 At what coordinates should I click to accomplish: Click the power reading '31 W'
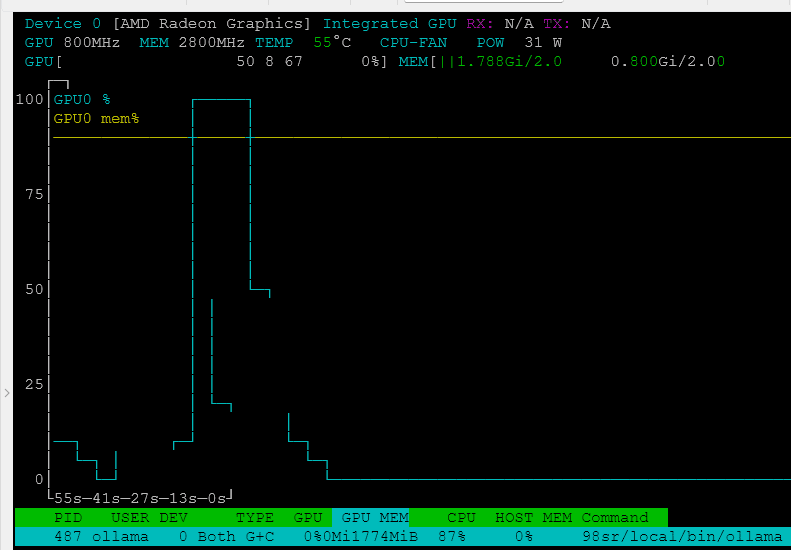[543, 43]
